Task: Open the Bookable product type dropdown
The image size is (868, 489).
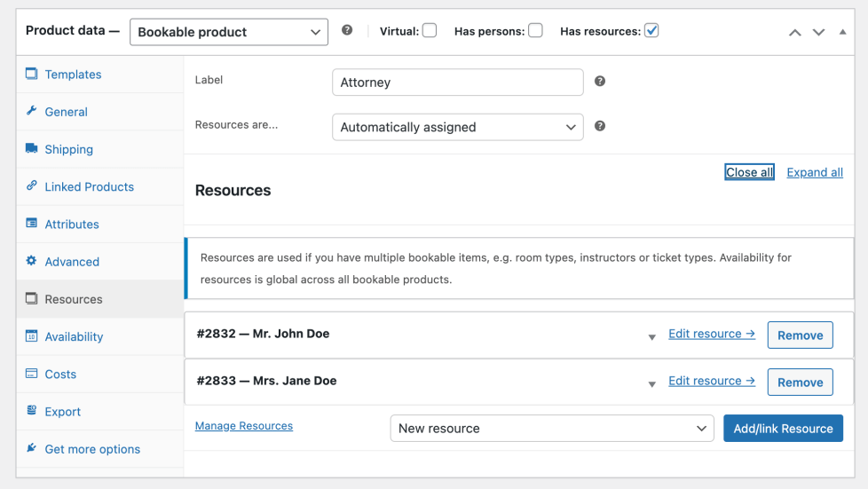Action: [x=229, y=32]
